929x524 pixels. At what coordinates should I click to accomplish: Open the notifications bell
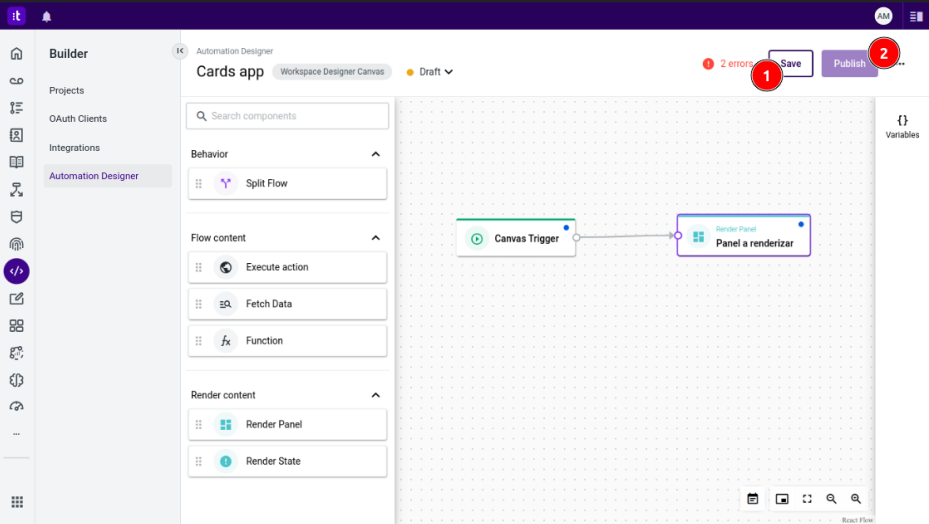[47, 16]
